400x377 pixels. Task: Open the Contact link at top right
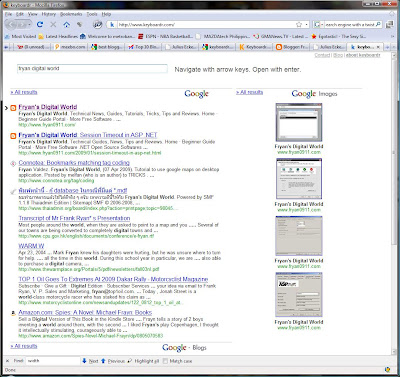pyautogui.click(x=322, y=55)
